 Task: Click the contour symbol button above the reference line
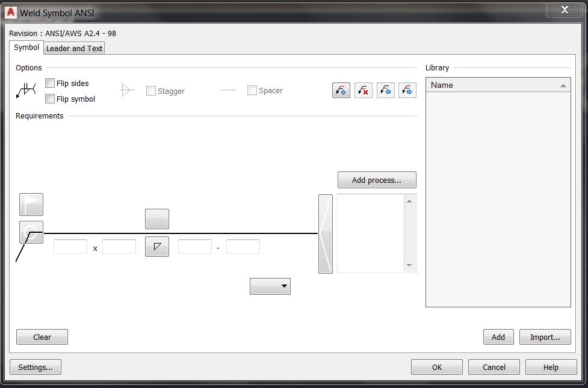pyautogui.click(x=157, y=219)
